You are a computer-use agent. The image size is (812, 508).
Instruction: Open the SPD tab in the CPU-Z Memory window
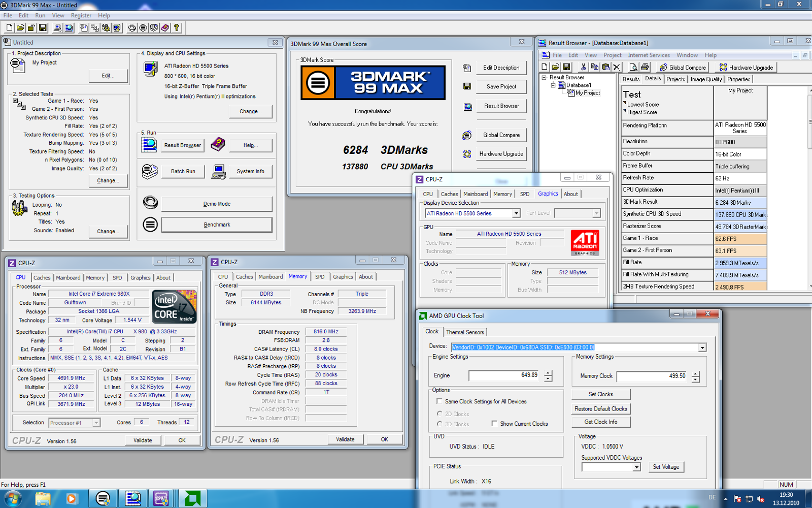click(x=320, y=277)
